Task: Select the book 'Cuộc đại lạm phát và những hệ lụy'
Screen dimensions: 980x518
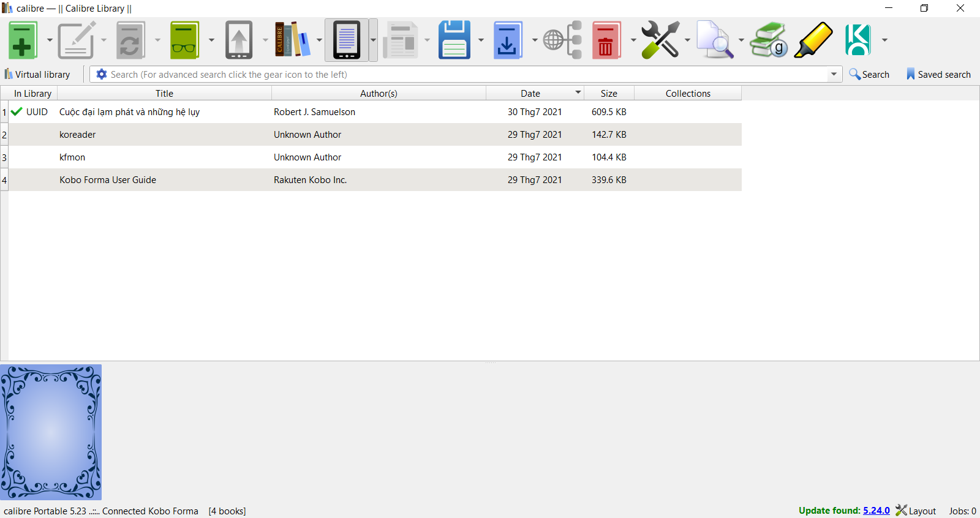Action: (x=129, y=111)
